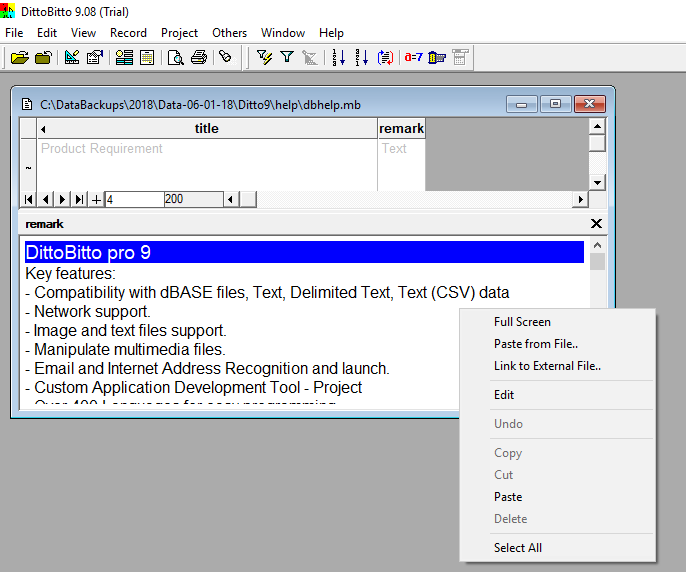Switch to table list view icon
This screenshot has height=572, width=686.
click(147, 57)
